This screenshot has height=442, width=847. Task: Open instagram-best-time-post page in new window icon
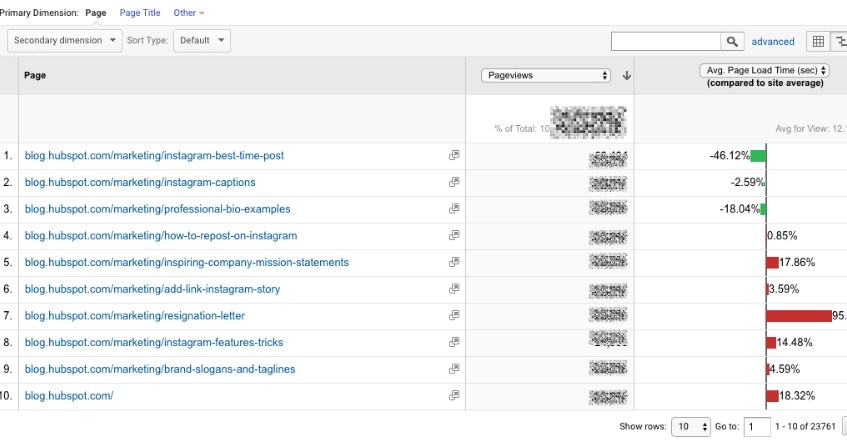[x=454, y=156]
